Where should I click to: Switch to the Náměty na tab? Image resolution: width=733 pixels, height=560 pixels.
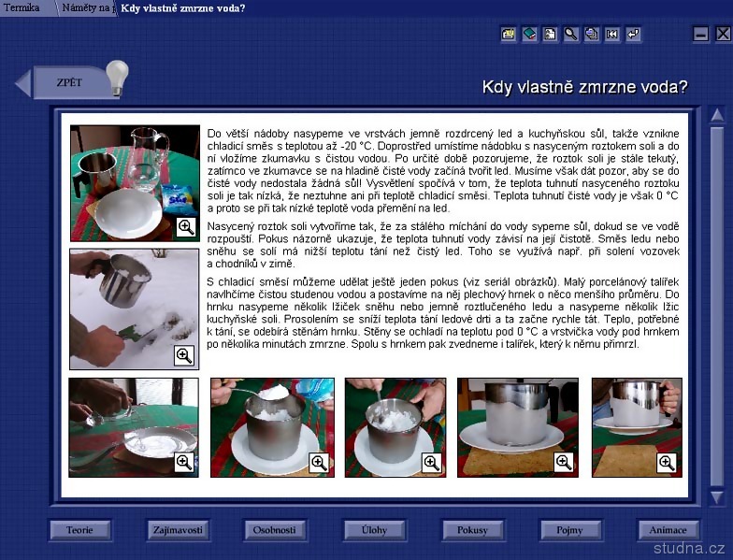(x=86, y=7)
